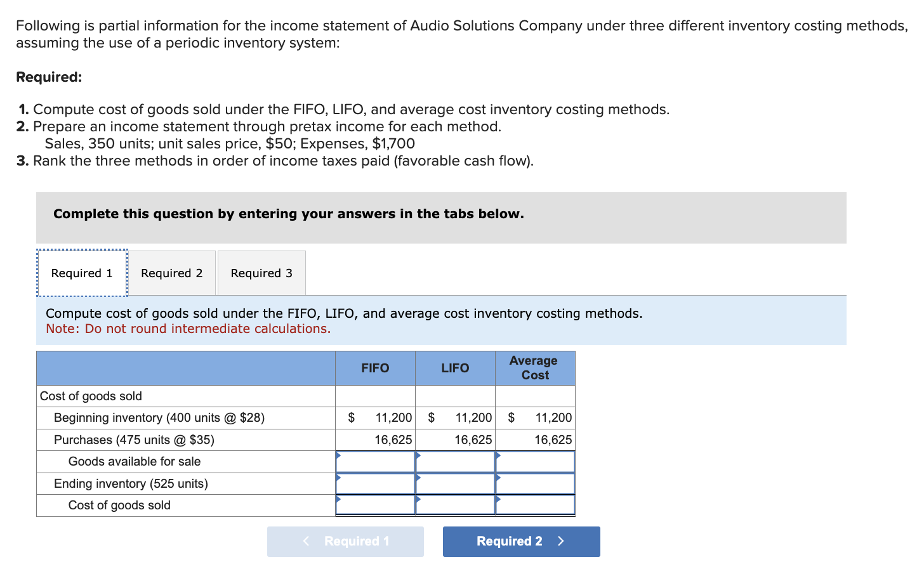The width and height of the screenshot is (924, 562).
Task: Click FIFO purchases value 16,625
Action: pyautogui.click(x=393, y=440)
